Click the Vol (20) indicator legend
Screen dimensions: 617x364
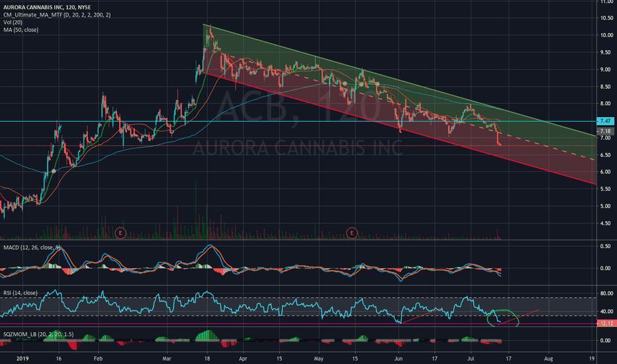pos(13,22)
